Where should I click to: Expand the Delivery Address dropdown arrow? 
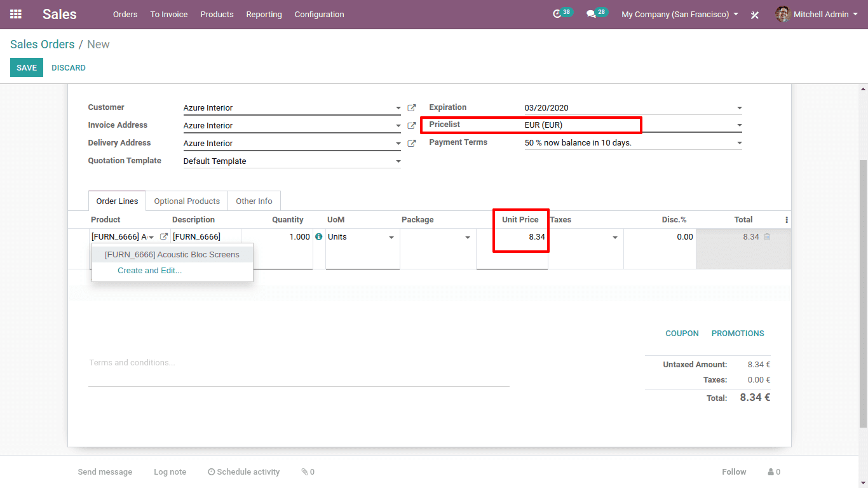(x=398, y=144)
